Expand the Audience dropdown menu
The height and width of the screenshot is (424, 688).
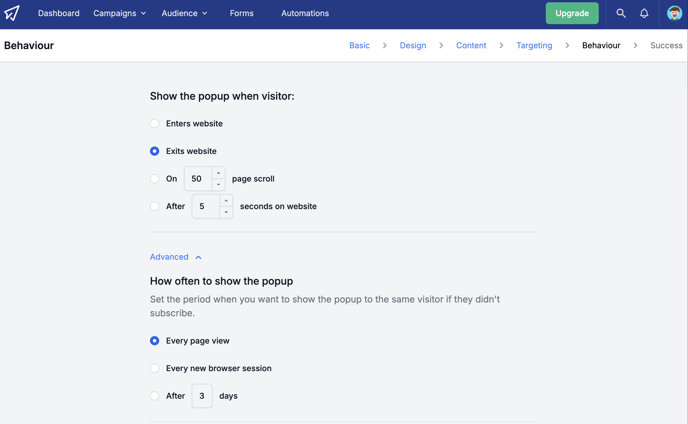[184, 13]
